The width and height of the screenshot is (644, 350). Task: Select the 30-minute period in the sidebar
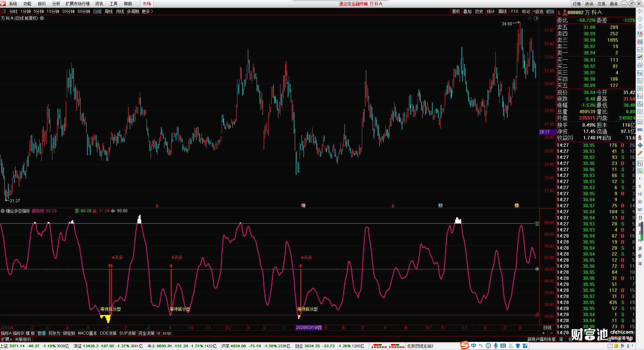click(x=640, y=202)
